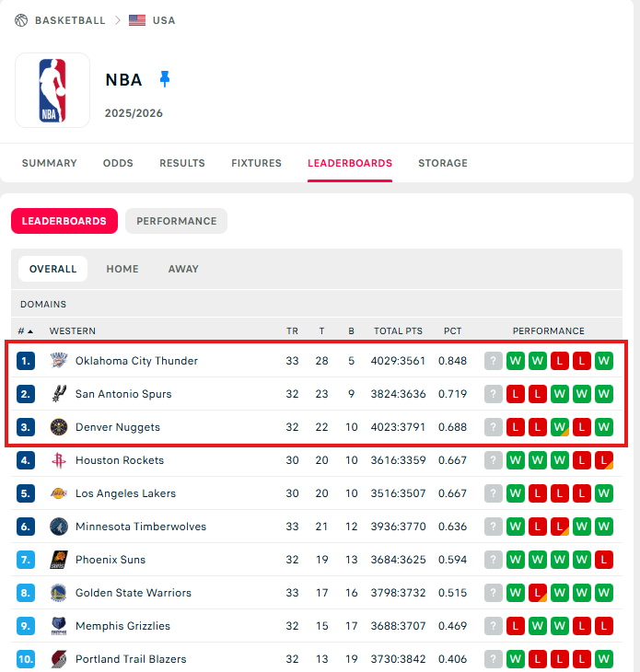Click the USA breadcrumb link
Viewport: 640px width, 672px height.
point(164,20)
